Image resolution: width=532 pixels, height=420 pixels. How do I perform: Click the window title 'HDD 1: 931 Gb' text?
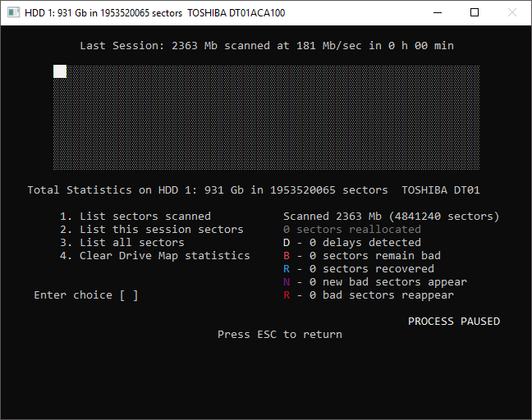coord(154,13)
